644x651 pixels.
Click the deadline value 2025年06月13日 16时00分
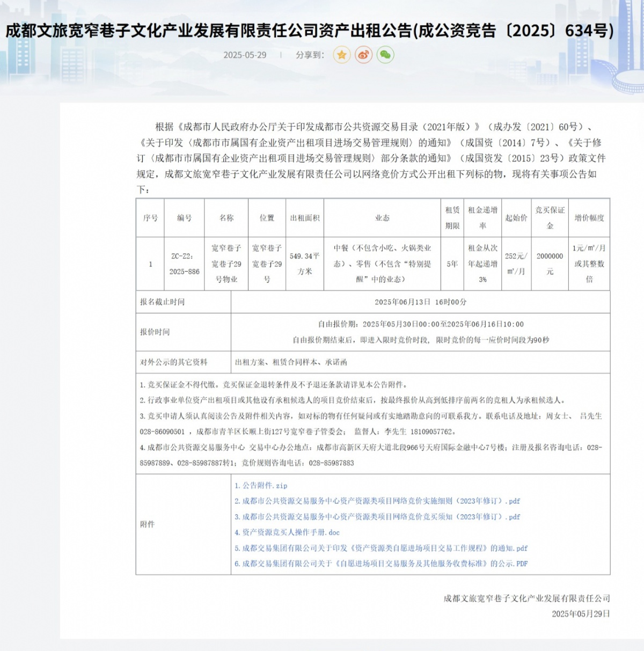[x=421, y=302]
